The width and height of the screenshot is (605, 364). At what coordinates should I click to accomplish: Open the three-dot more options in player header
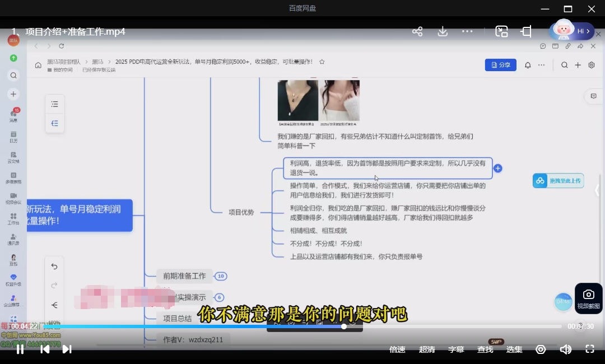coord(467,31)
